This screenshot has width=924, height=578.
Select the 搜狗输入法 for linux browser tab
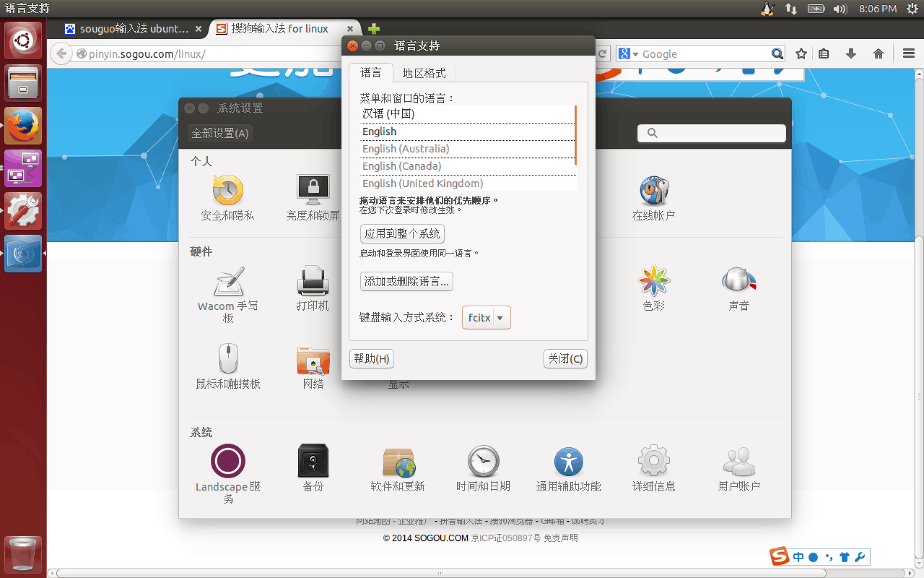point(279,29)
